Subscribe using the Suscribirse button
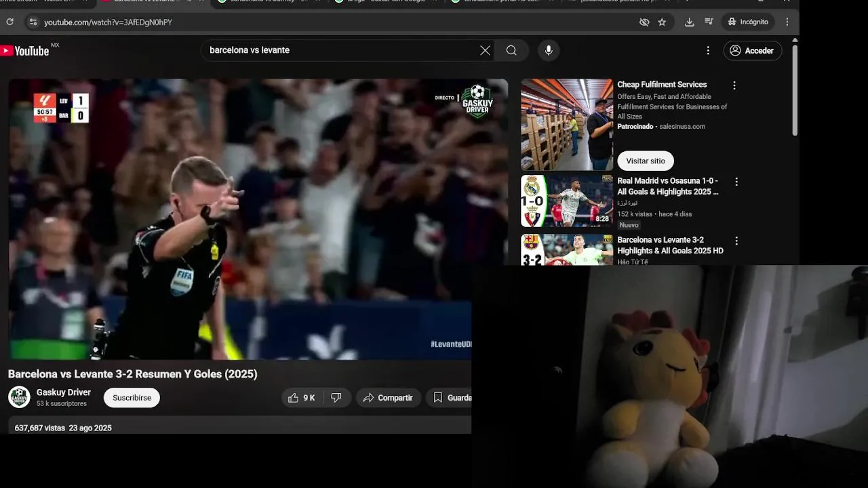Image resolution: width=868 pixels, height=488 pixels. click(132, 398)
